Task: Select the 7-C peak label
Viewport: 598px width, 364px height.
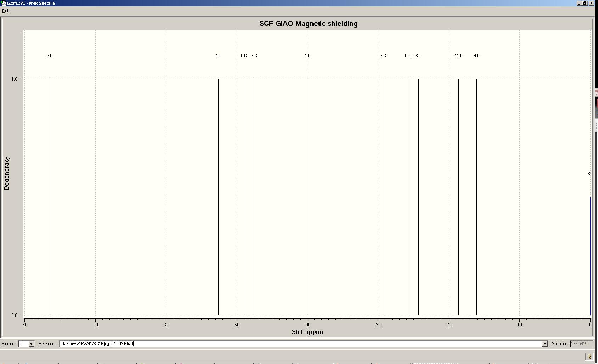Action: [383, 56]
